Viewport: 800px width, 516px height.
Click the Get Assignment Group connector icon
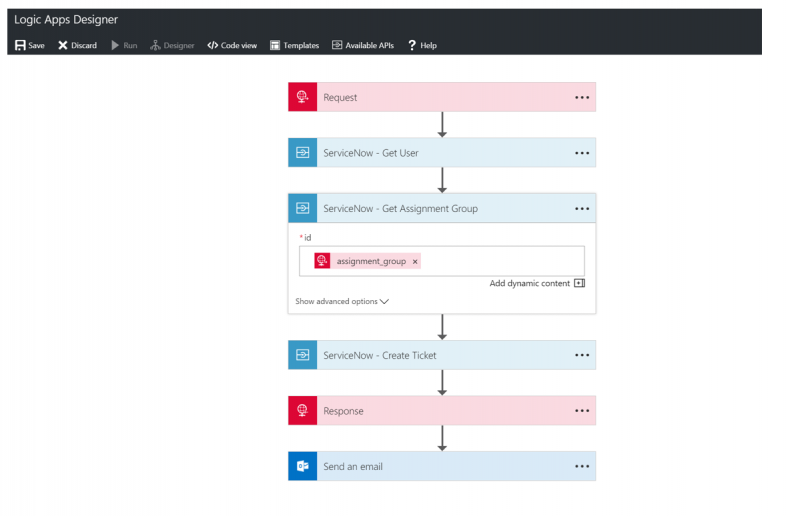tap(303, 208)
